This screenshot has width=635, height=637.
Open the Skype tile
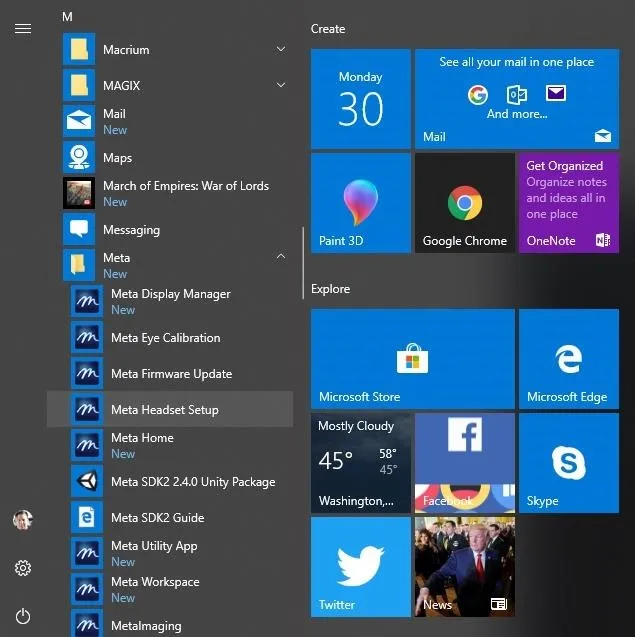pos(569,463)
